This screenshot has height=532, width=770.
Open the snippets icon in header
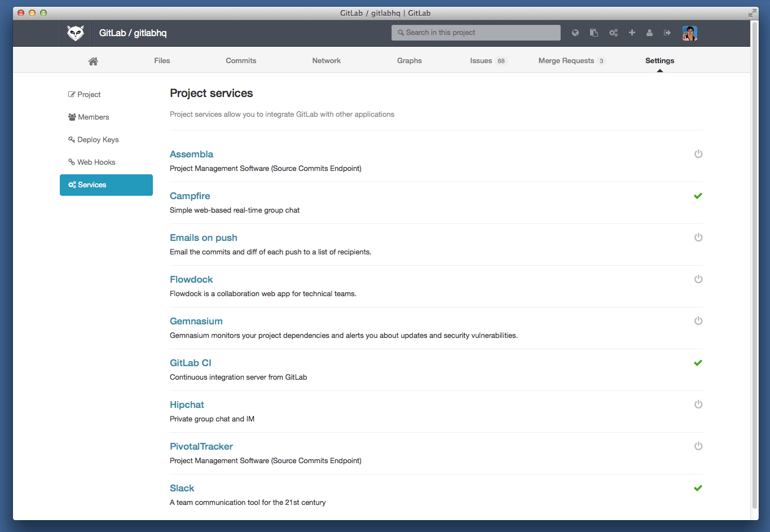tap(594, 33)
